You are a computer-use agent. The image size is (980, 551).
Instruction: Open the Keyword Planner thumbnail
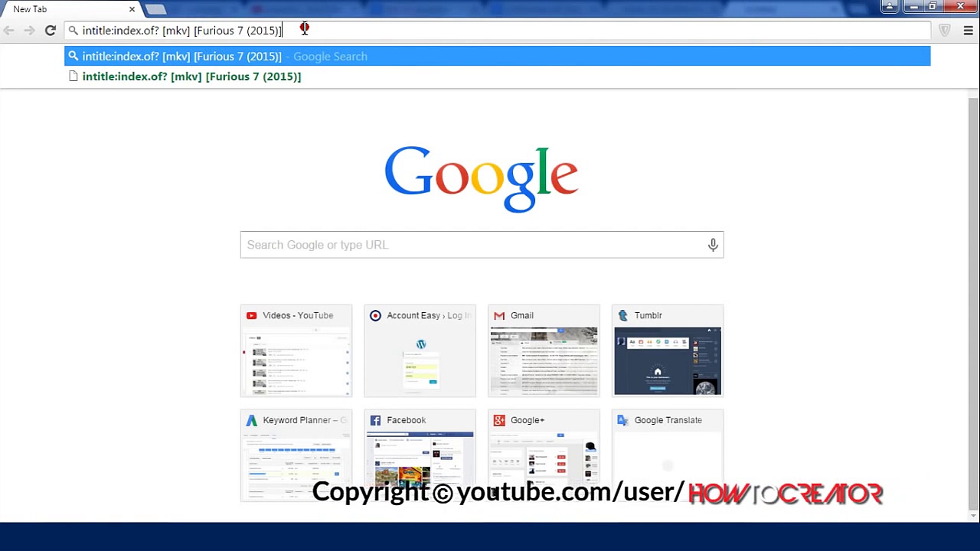click(x=296, y=455)
